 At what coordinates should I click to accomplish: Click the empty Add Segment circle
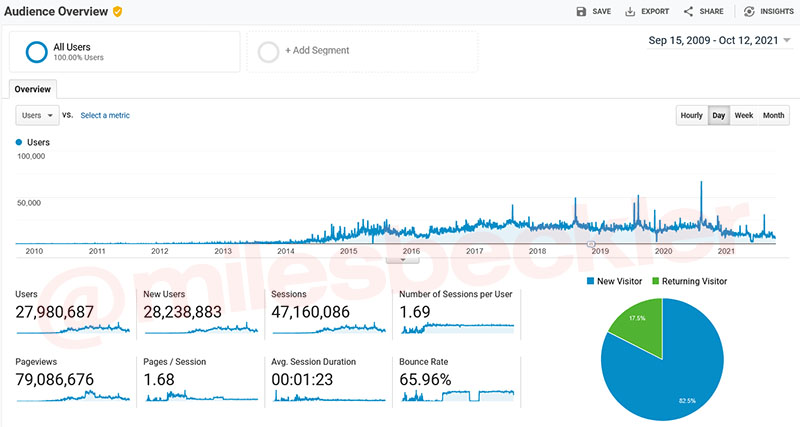coord(268,51)
